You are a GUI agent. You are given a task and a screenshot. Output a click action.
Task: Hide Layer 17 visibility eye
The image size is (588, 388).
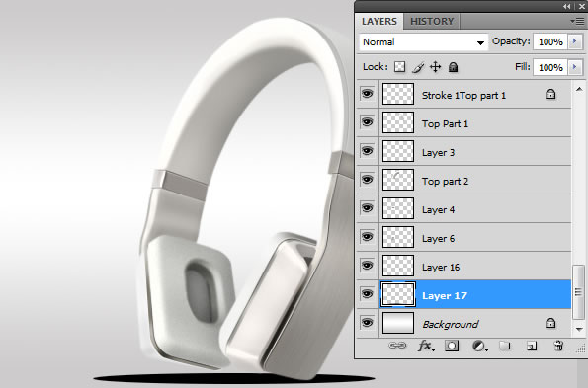[x=367, y=294]
